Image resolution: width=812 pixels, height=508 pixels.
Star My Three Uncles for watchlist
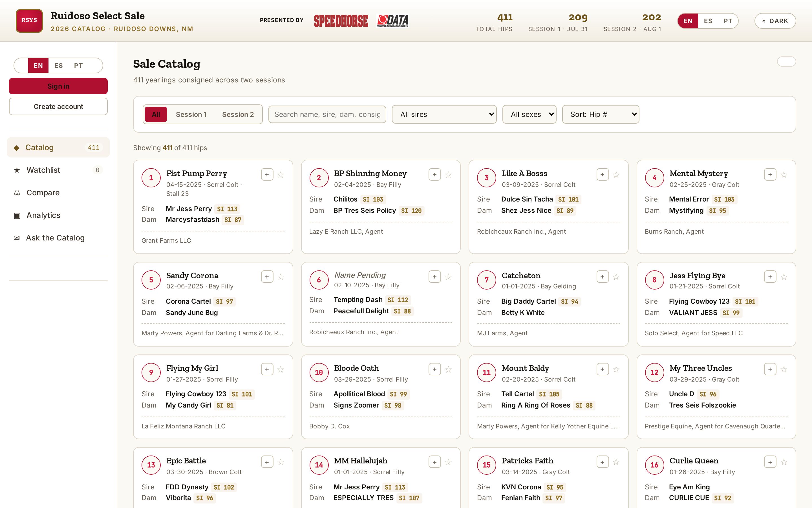[784, 369]
